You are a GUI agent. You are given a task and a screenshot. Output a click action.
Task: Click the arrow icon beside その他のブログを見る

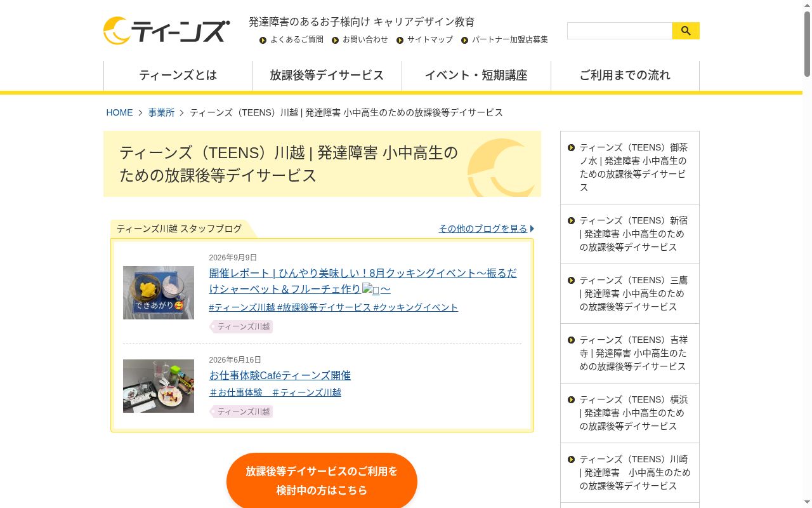(x=532, y=229)
